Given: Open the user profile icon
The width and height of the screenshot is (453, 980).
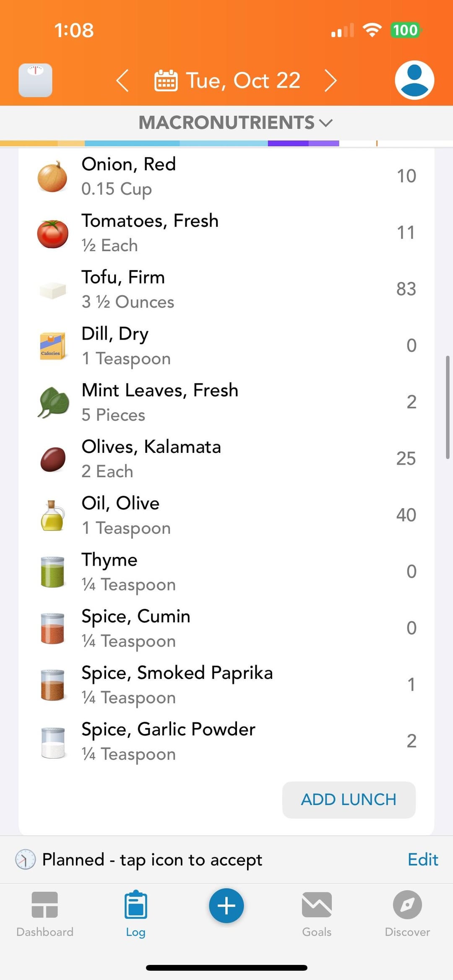Looking at the screenshot, I should tap(414, 80).
